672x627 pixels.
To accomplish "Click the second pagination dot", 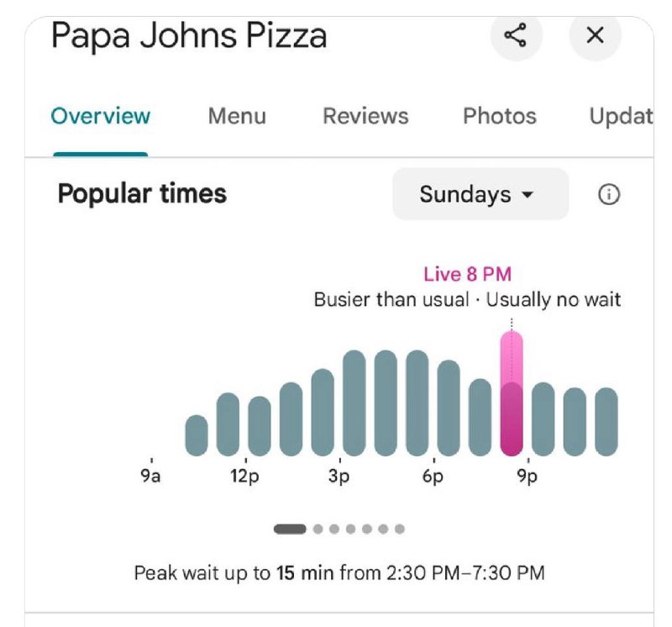I will click(318, 530).
